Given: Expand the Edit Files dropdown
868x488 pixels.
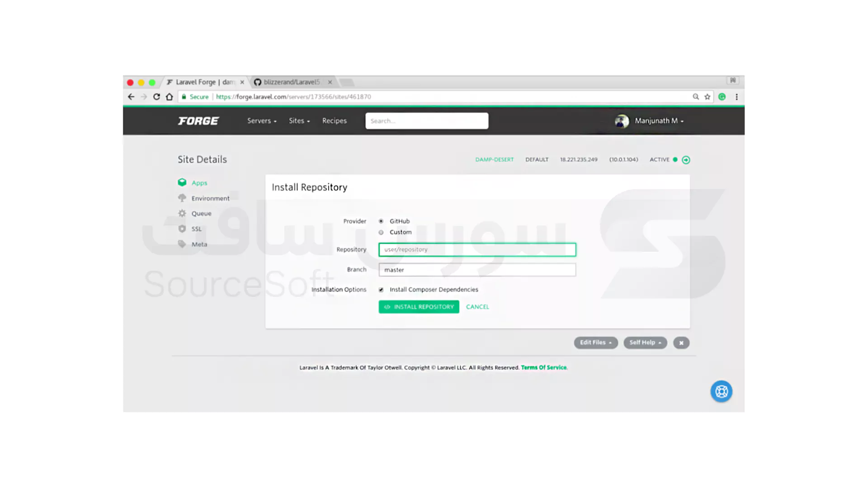Looking at the screenshot, I should (x=595, y=343).
